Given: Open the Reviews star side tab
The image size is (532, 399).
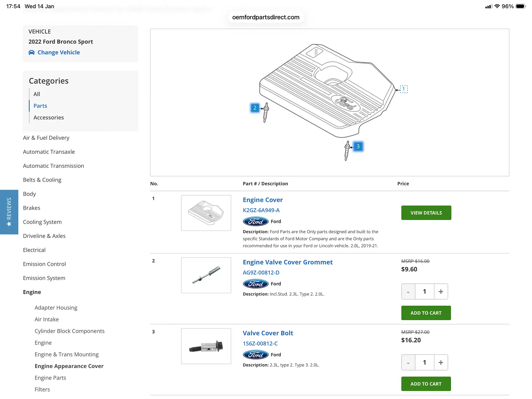Looking at the screenshot, I should (x=9, y=212).
